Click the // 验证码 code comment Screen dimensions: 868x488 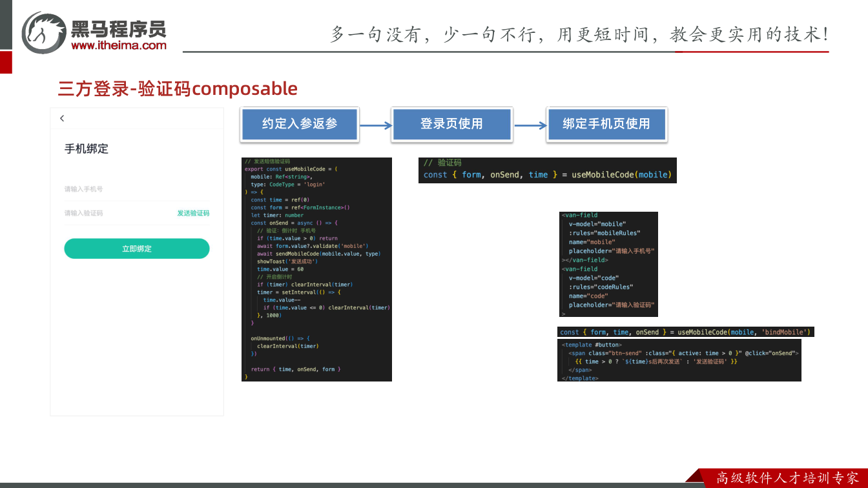(x=442, y=163)
